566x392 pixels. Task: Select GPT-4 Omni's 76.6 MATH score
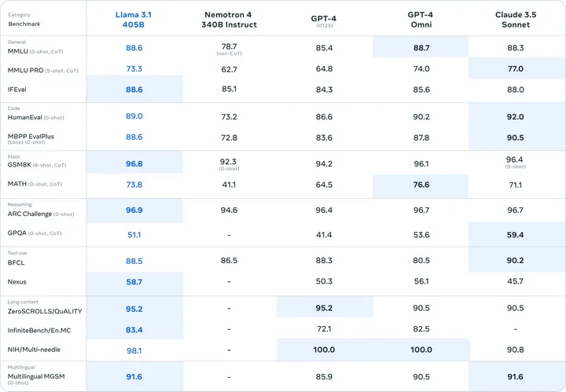421,185
